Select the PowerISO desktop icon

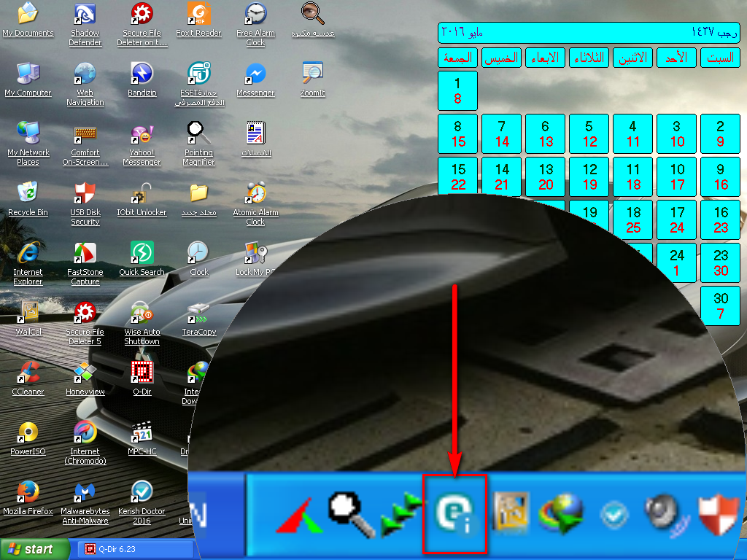point(28,438)
